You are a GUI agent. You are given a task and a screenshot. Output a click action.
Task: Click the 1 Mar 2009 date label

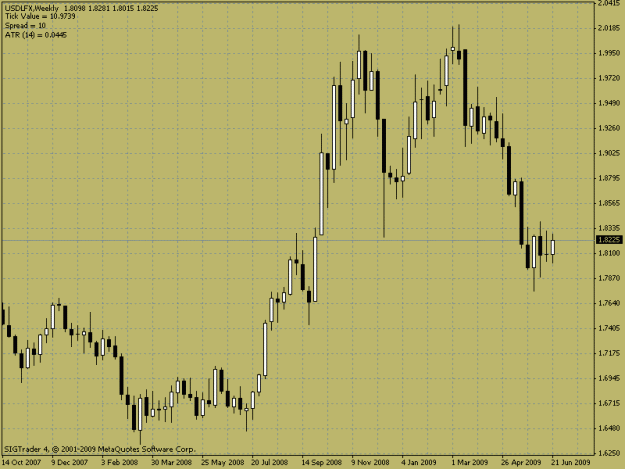[470, 463]
